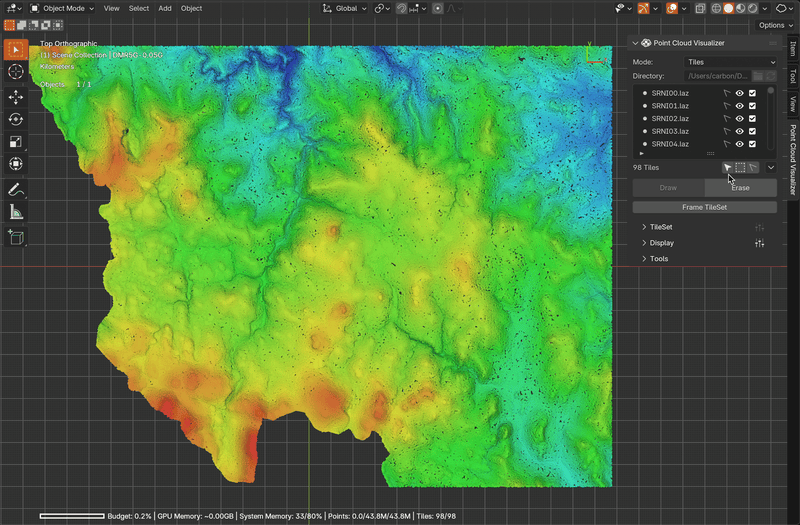
Task: Toggle the SRNI04.laz checkbox
Action: click(x=752, y=144)
